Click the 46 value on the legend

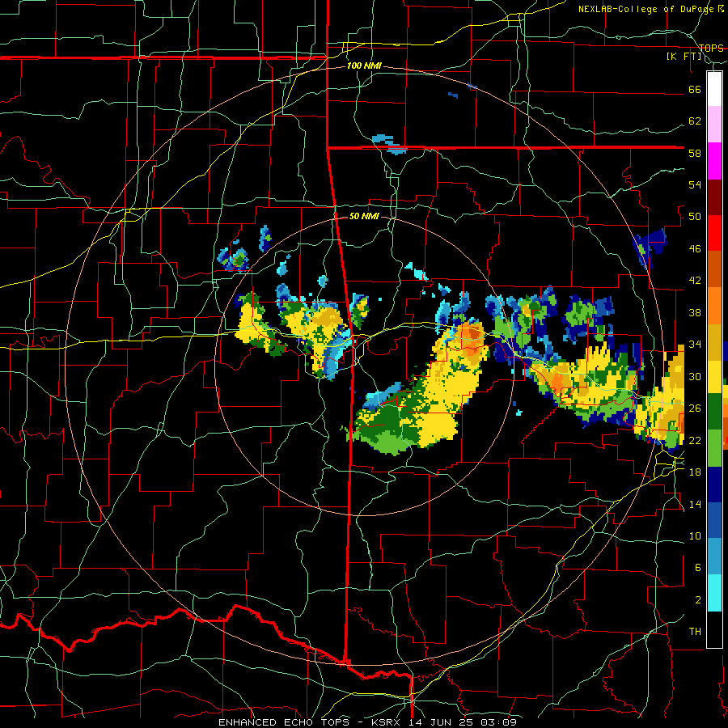695,249
